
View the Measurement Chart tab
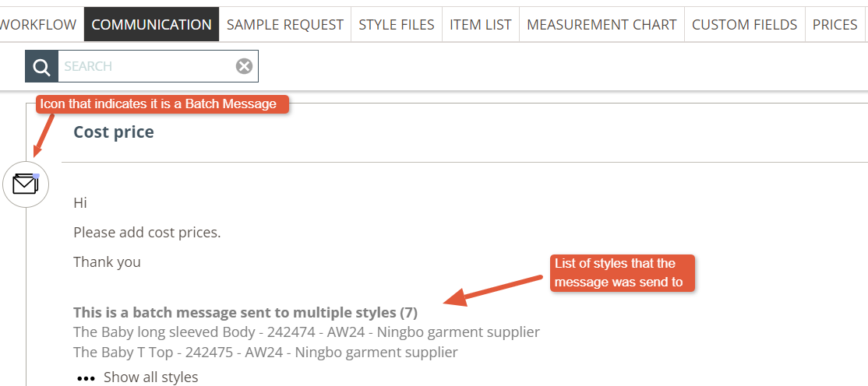[x=602, y=24]
